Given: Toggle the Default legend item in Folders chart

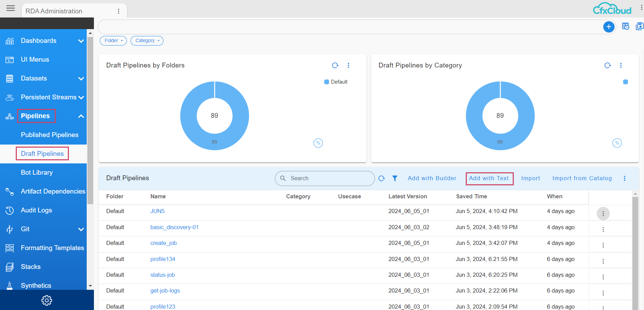Looking at the screenshot, I should tap(336, 82).
